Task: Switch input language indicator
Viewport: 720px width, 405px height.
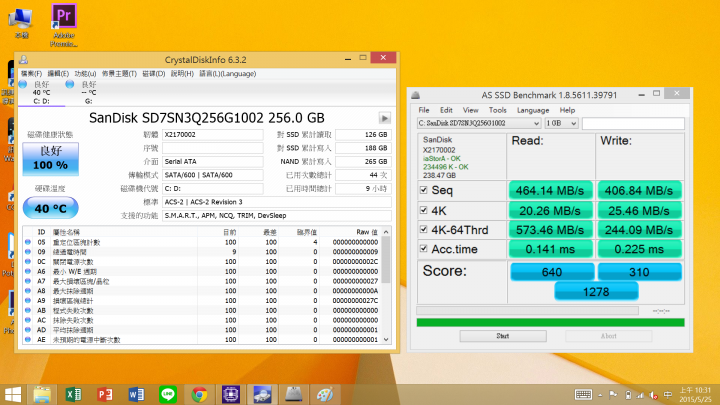Action: pos(668,395)
